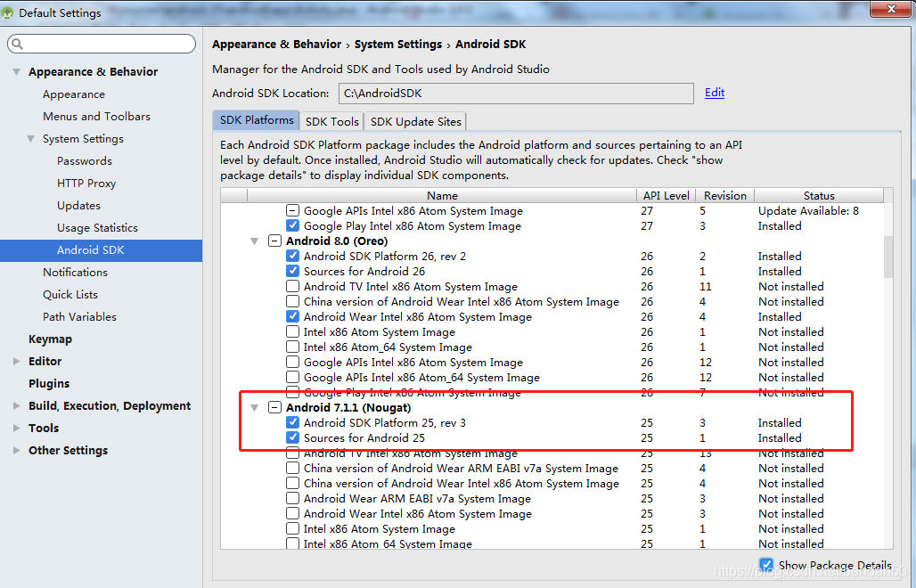Check Intel x86 Atom System Image API 25

point(292,529)
